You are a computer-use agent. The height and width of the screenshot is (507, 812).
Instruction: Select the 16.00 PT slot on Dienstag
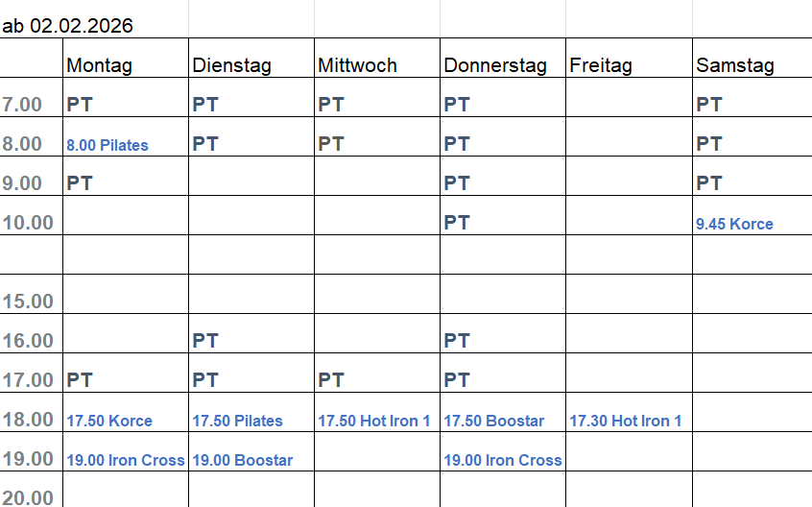tap(205, 341)
